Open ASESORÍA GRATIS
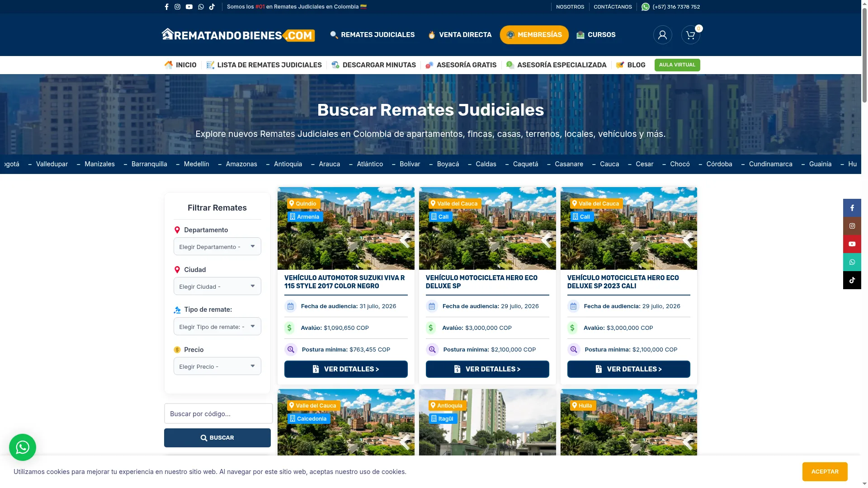The image size is (868, 488). [x=461, y=65]
